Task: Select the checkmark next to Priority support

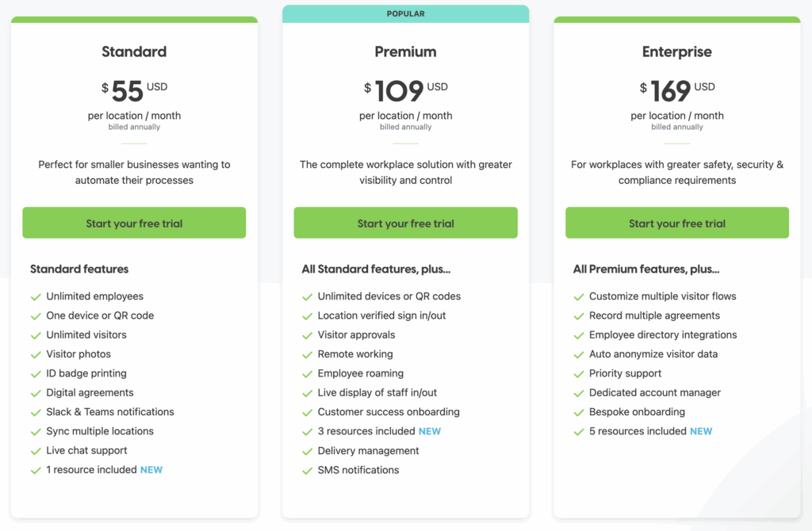Action: tap(579, 373)
